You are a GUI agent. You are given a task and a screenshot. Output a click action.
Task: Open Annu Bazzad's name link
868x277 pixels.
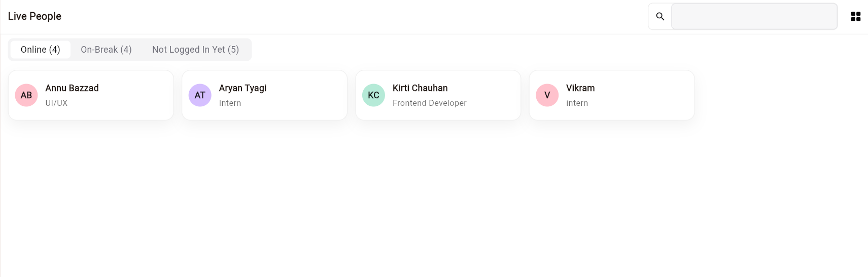[72, 88]
